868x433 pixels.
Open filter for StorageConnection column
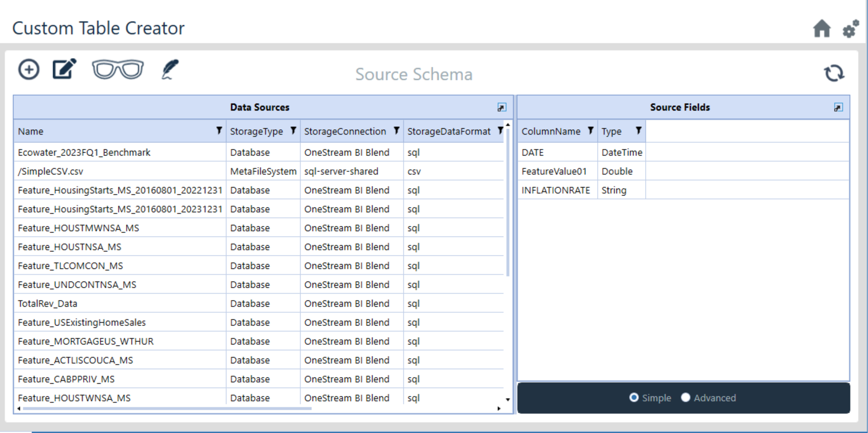pos(396,131)
